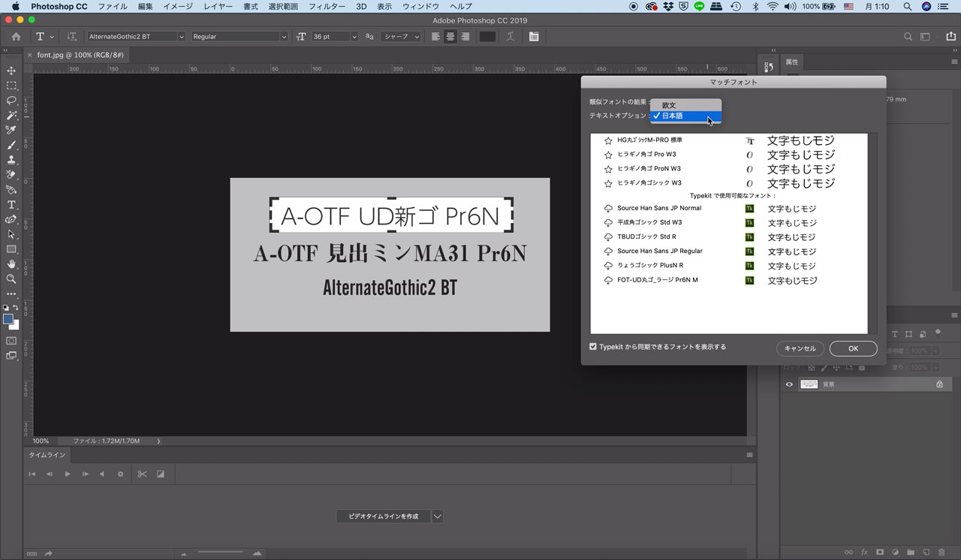Select the Horizontal Type tool in toolbox

pos(11,205)
